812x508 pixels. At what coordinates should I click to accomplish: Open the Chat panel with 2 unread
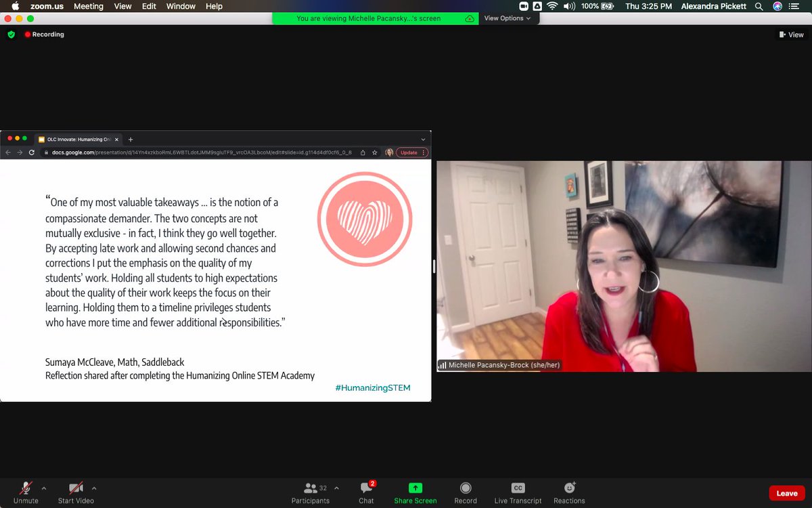click(x=366, y=492)
